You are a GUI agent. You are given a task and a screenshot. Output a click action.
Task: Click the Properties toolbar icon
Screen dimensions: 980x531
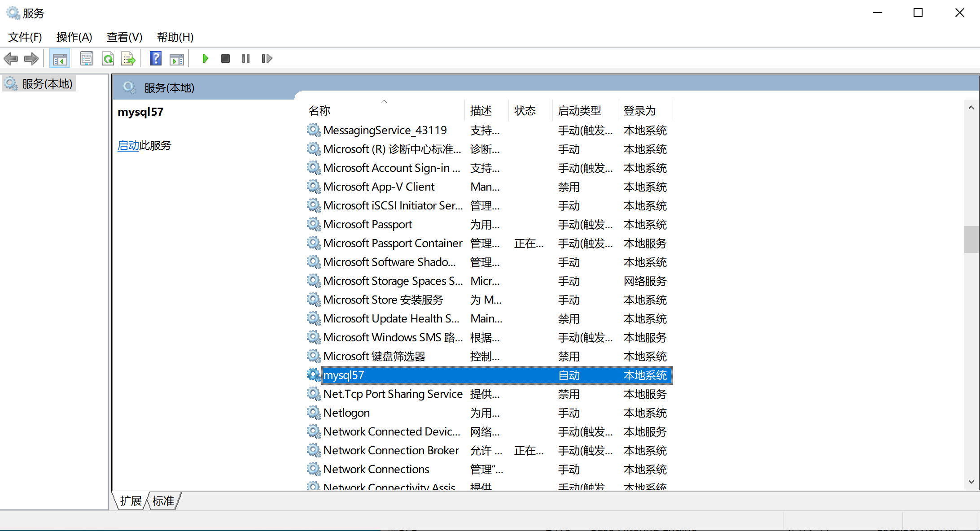click(87, 58)
